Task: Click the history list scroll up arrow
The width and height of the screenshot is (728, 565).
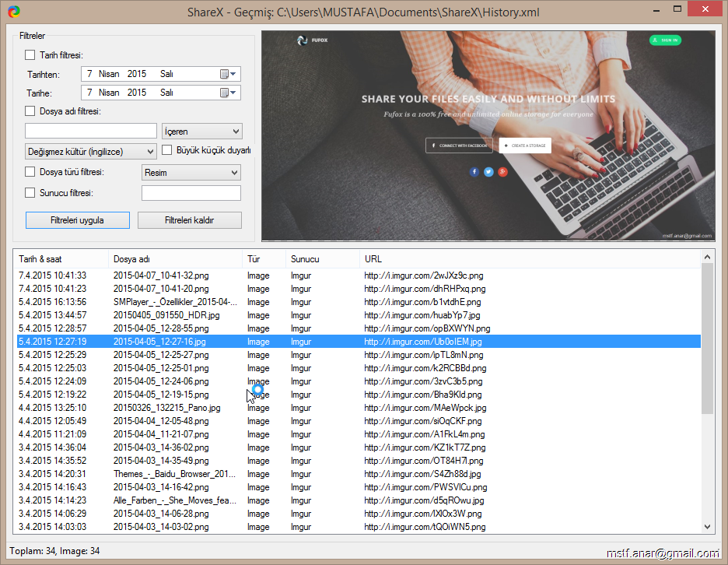Action: pyautogui.click(x=707, y=257)
